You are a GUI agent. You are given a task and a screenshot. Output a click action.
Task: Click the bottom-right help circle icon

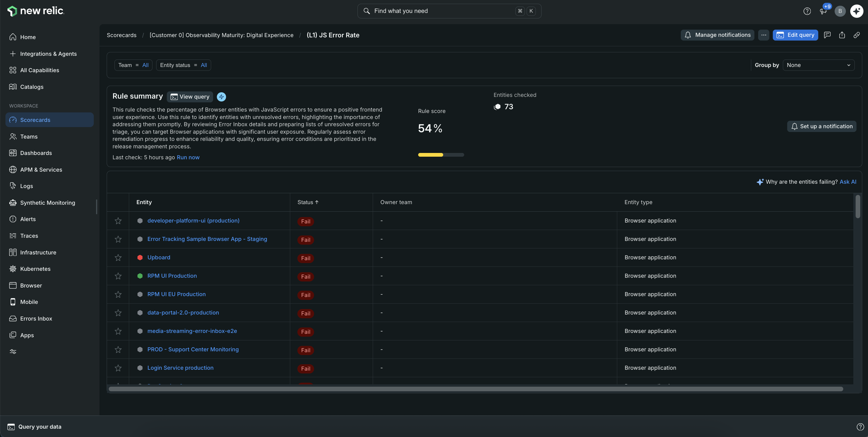coord(860,427)
